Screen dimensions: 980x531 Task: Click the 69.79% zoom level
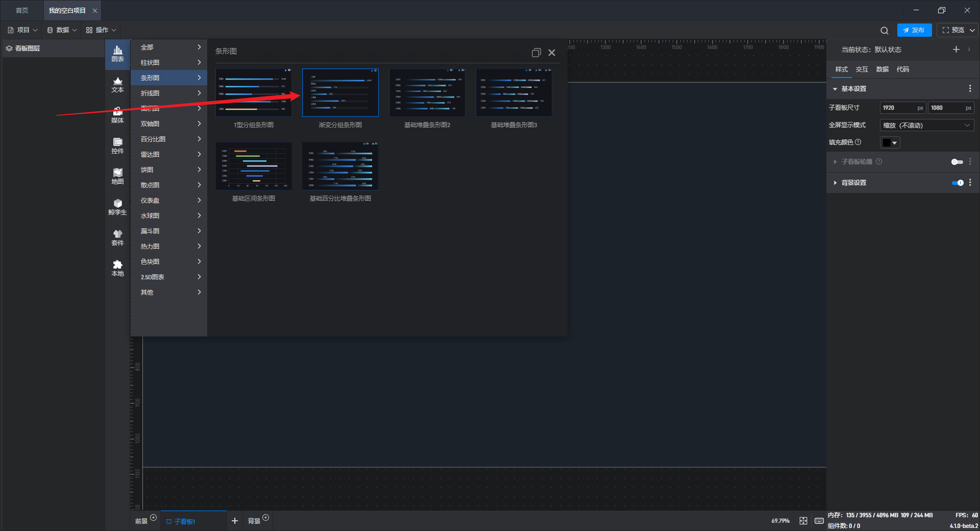[780, 521]
